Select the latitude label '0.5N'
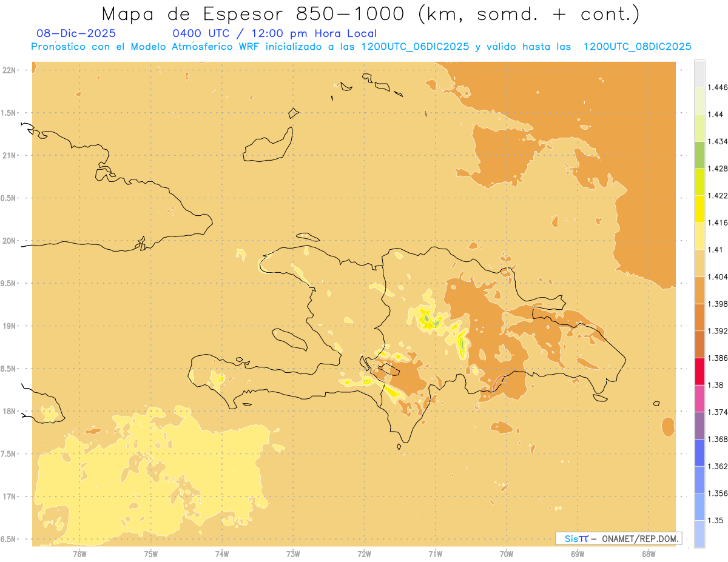This screenshot has height=562, width=728. click(8, 198)
